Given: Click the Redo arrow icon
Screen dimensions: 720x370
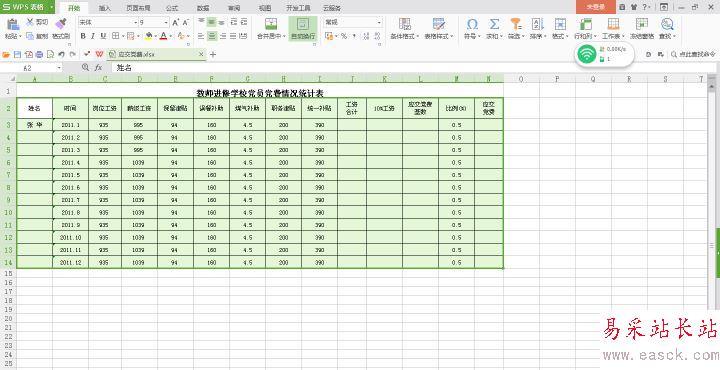Looking at the screenshot, I should pyautogui.click(x=72, y=55).
